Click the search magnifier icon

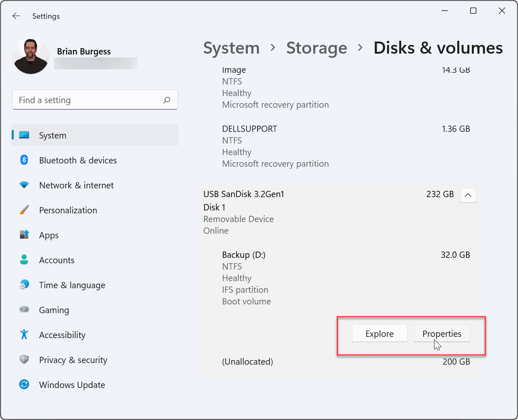167,100
